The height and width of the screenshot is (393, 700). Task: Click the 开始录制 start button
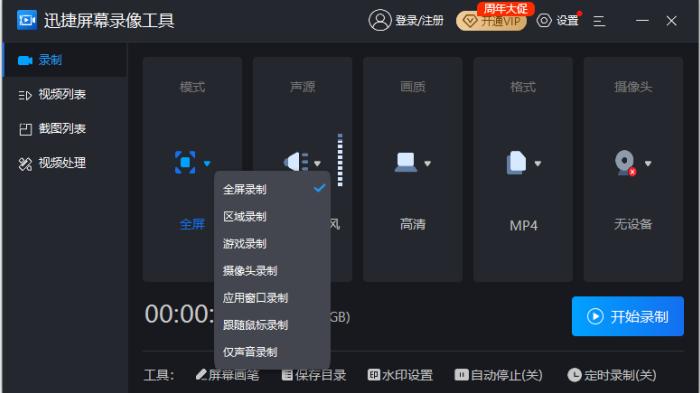coord(628,316)
